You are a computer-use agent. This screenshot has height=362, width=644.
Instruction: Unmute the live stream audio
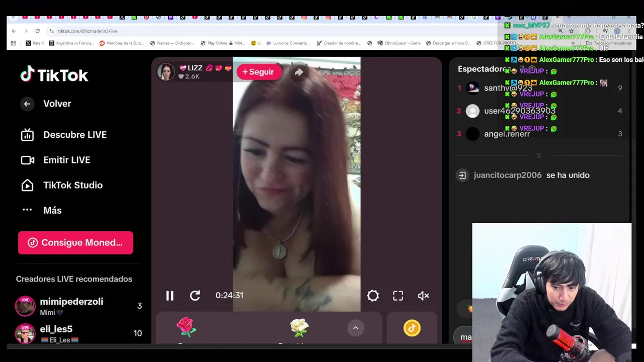(x=424, y=296)
